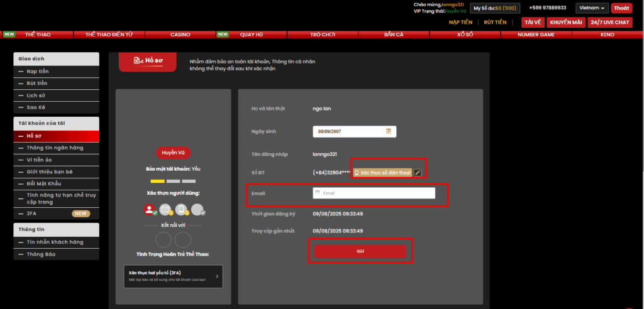Click the yellow security strength bar
The image size is (644, 309).
pyautogui.click(x=157, y=181)
